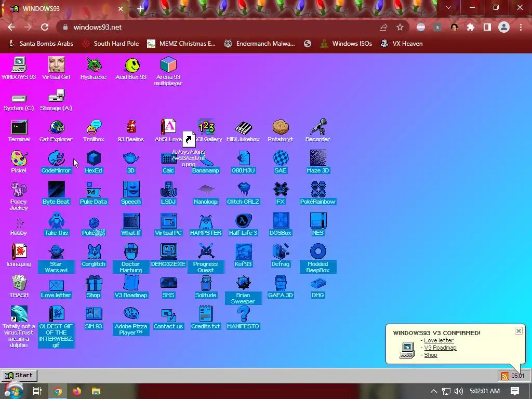Open the Chrome extensions puzzle icon

470,27
